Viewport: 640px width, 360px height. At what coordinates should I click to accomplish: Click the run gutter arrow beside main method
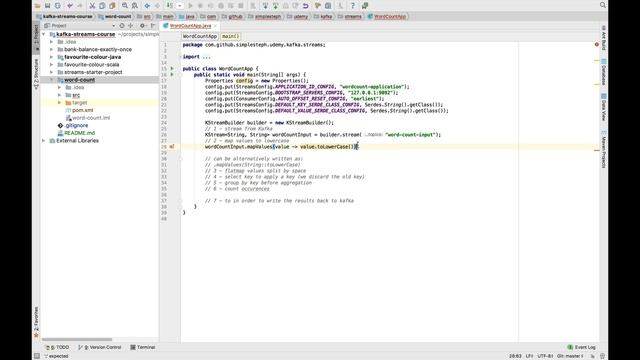pos(172,75)
